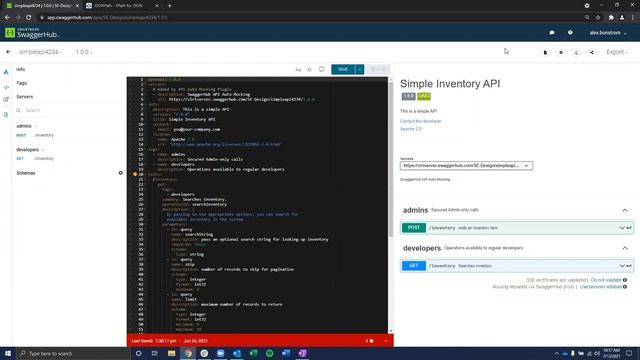Switch to the simpleapi4234 browser tab
640x360 pixels.
click(42, 6)
